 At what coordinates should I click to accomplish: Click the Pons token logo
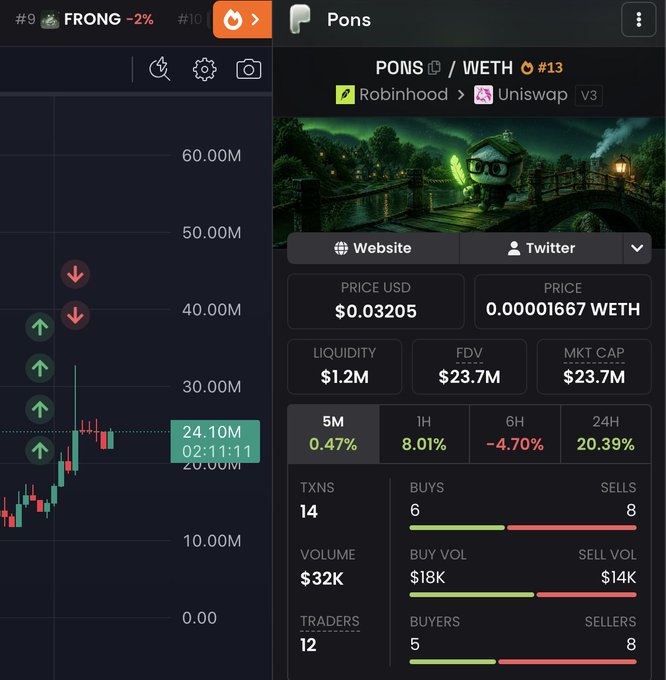point(300,19)
